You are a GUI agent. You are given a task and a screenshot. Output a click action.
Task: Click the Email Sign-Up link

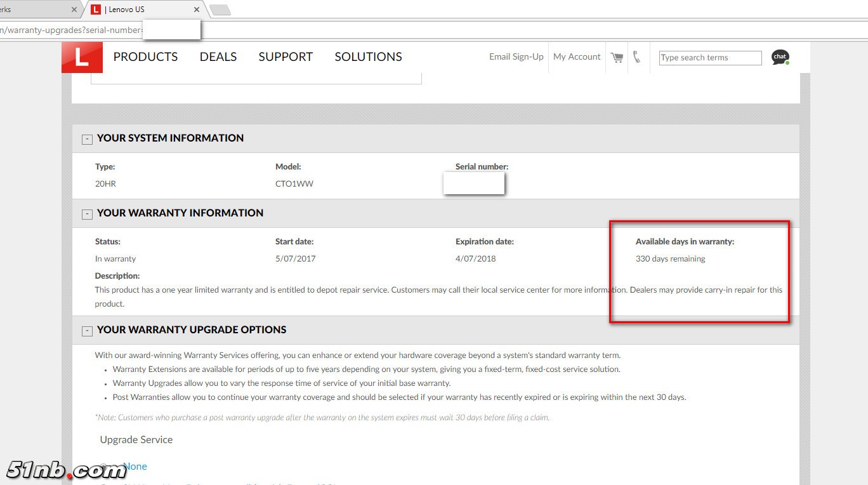(516, 57)
